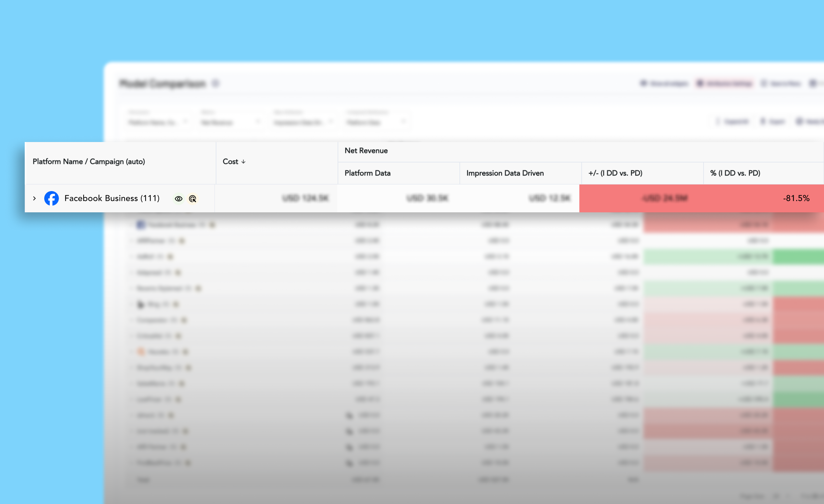Click the Net Revenue group header

[366, 151]
